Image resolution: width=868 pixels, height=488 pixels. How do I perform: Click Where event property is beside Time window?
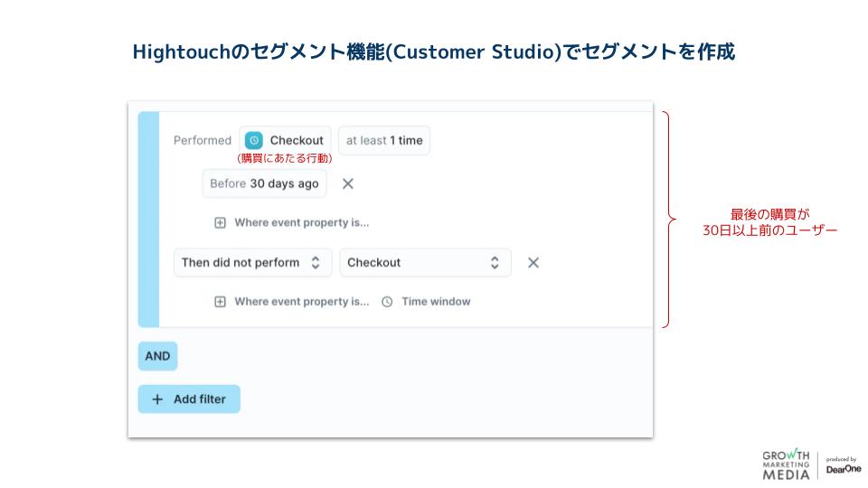pyautogui.click(x=301, y=302)
